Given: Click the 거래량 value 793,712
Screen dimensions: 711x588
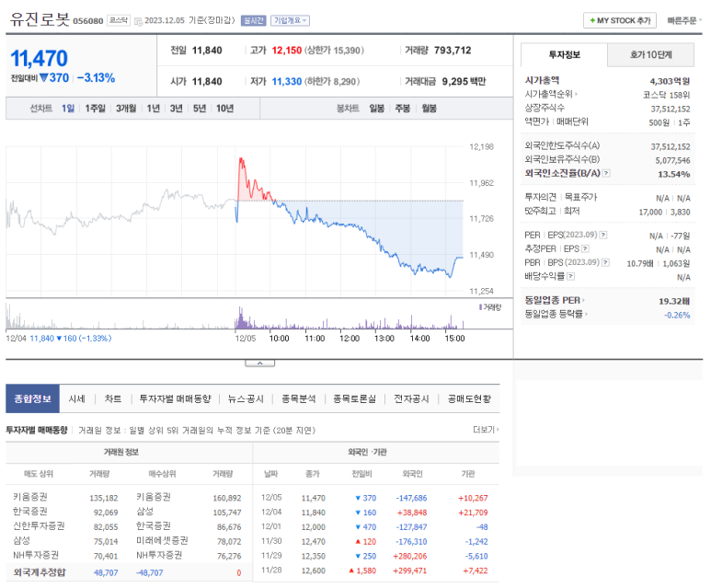Looking at the screenshot, I should (453, 51).
